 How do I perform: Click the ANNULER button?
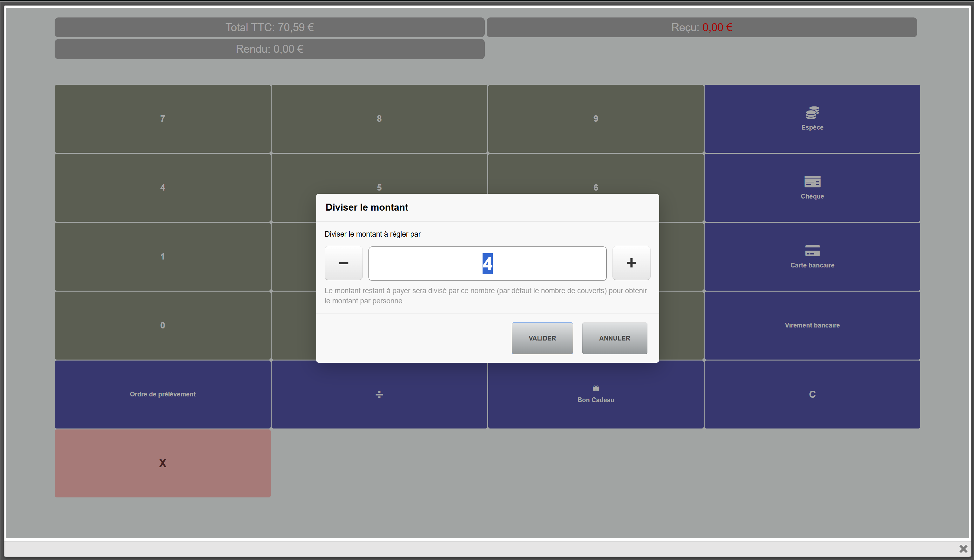(614, 338)
